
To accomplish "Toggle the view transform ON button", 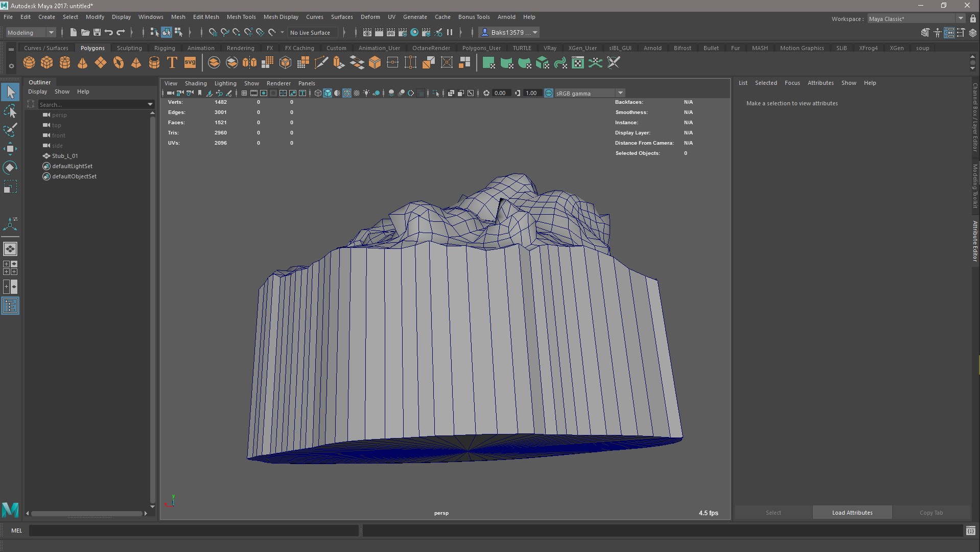I will (548, 93).
